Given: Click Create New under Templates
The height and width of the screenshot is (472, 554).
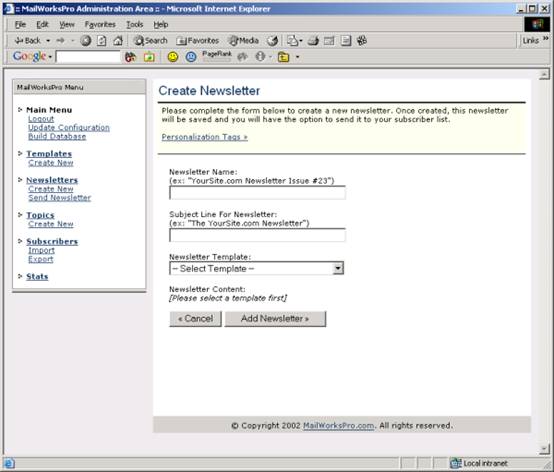Looking at the screenshot, I should 51,163.
